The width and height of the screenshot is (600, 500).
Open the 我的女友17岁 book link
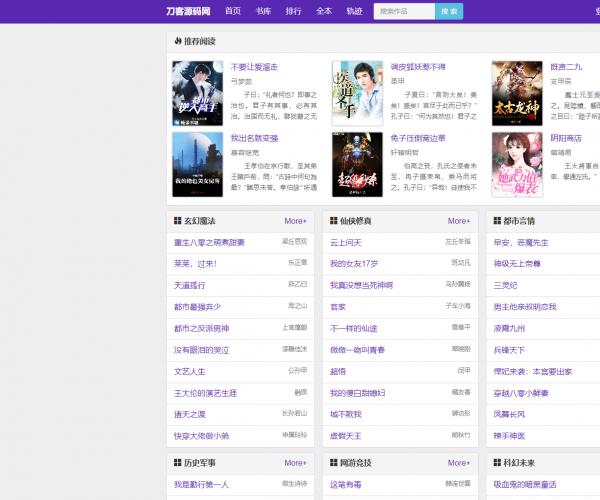(354, 264)
